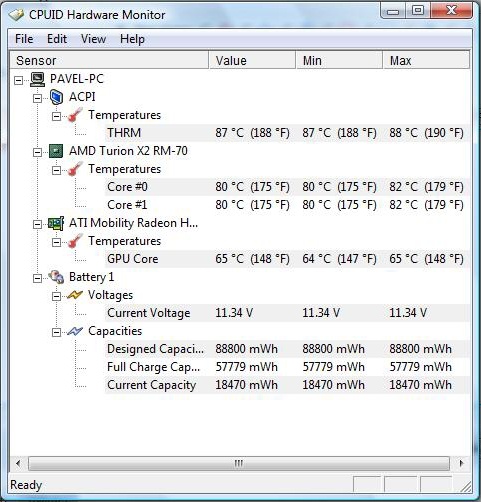Click the Max column header

point(426,60)
